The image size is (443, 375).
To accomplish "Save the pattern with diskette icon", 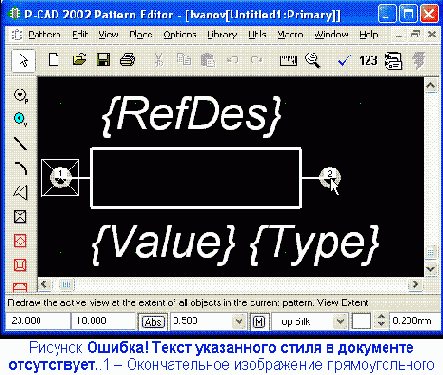I will point(103,60).
